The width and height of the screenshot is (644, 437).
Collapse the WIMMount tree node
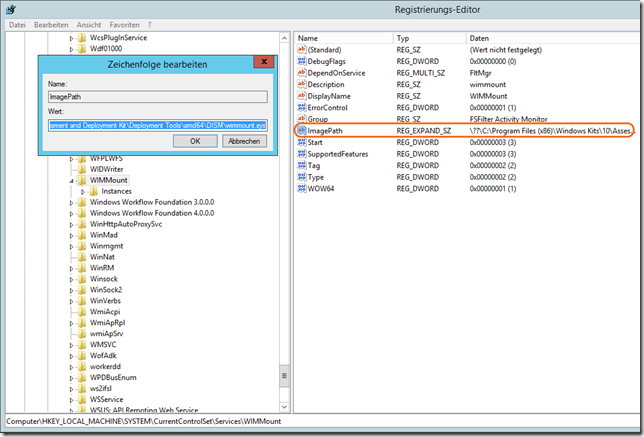(72, 181)
